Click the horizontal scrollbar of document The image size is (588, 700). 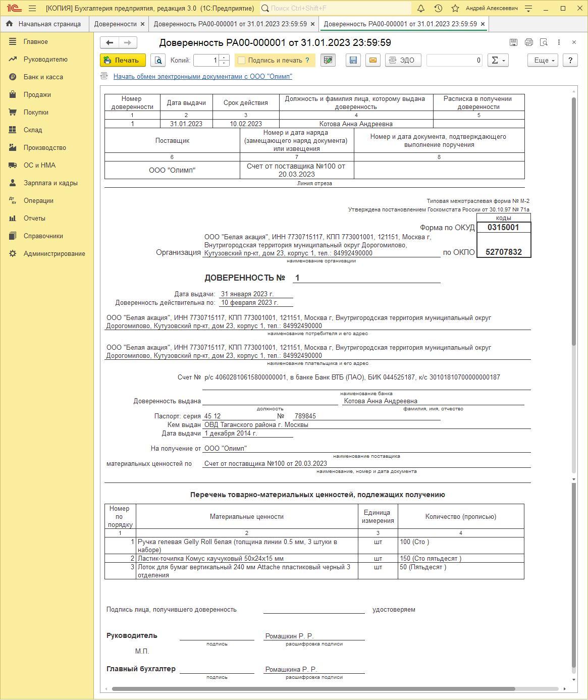(x=313, y=689)
